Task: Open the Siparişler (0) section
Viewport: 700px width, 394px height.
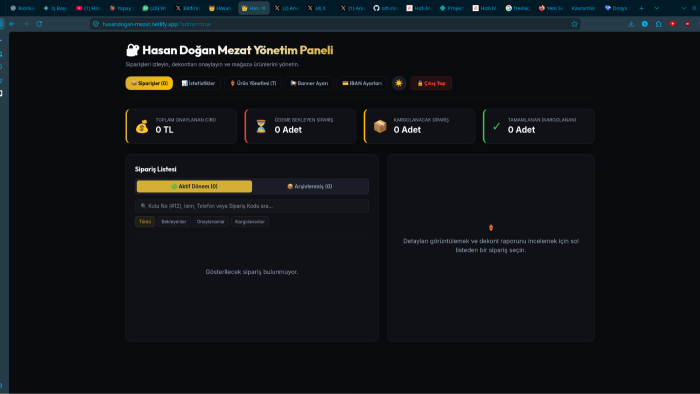Action: pos(149,83)
